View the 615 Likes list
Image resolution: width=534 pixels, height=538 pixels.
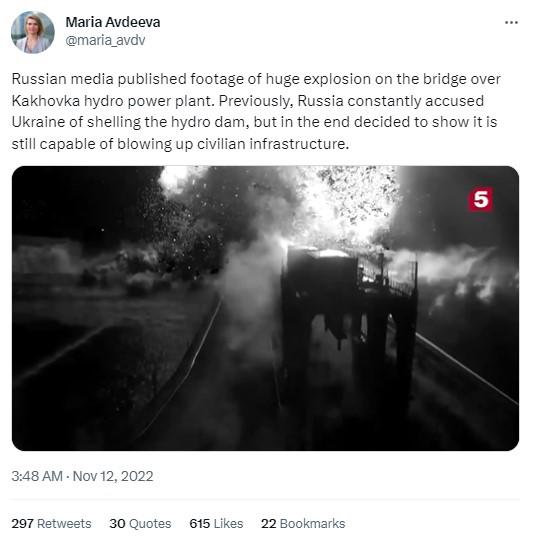pyautogui.click(x=216, y=524)
